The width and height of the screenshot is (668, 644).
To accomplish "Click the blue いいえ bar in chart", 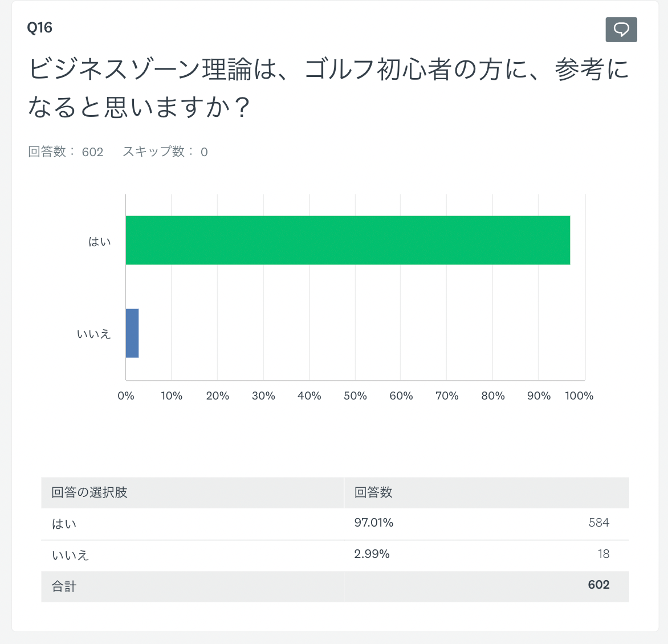I will [x=132, y=333].
